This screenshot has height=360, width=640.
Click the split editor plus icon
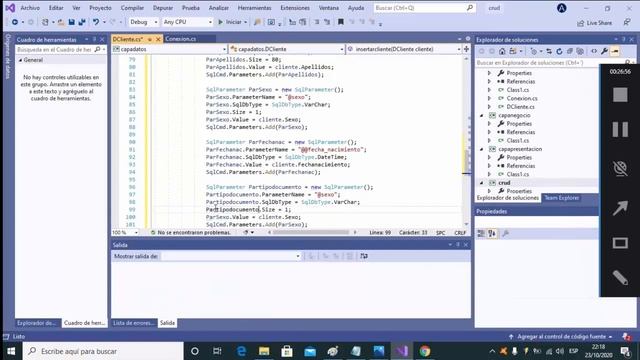click(x=466, y=49)
